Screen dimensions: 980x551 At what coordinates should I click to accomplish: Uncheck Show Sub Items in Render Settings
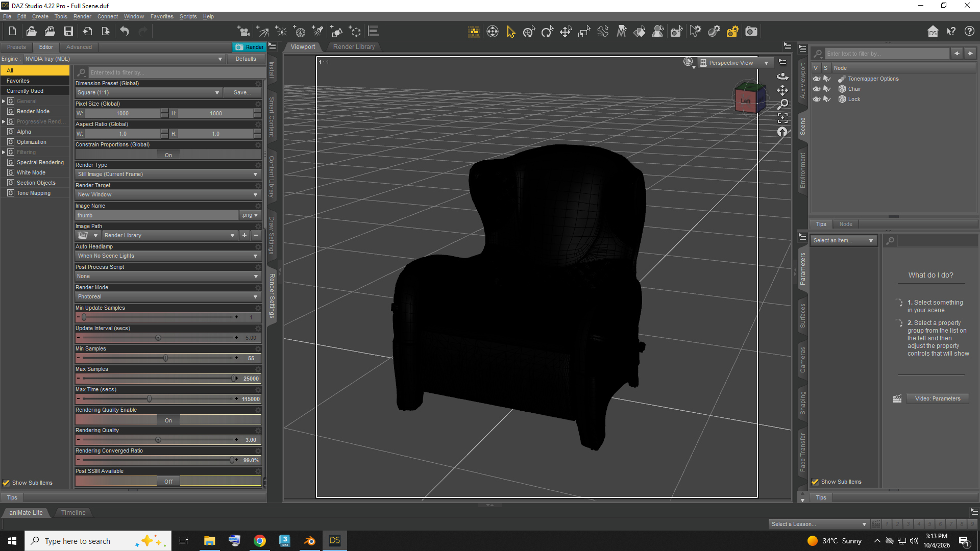pyautogui.click(x=6, y=483)
